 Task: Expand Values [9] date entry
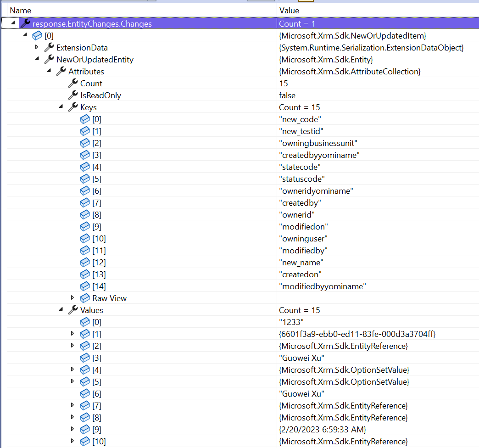coord(72,429)
